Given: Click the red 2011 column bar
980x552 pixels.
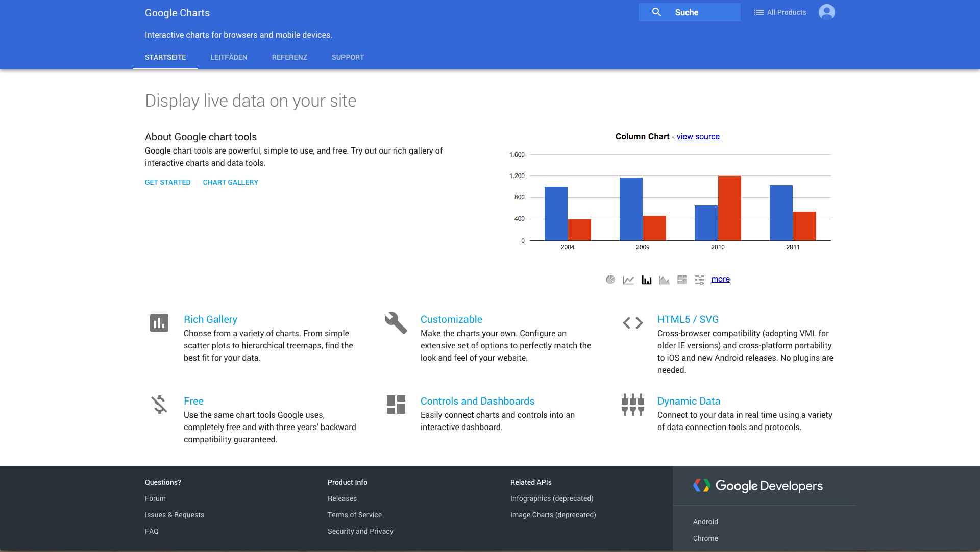Looking at the screenshot, I should 804,226.
